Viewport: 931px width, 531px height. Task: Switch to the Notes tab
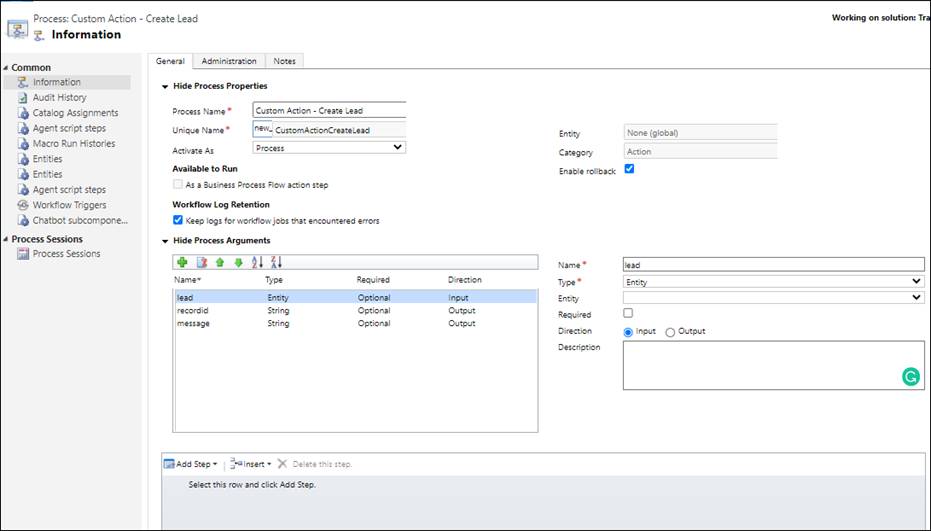[284, 61]
